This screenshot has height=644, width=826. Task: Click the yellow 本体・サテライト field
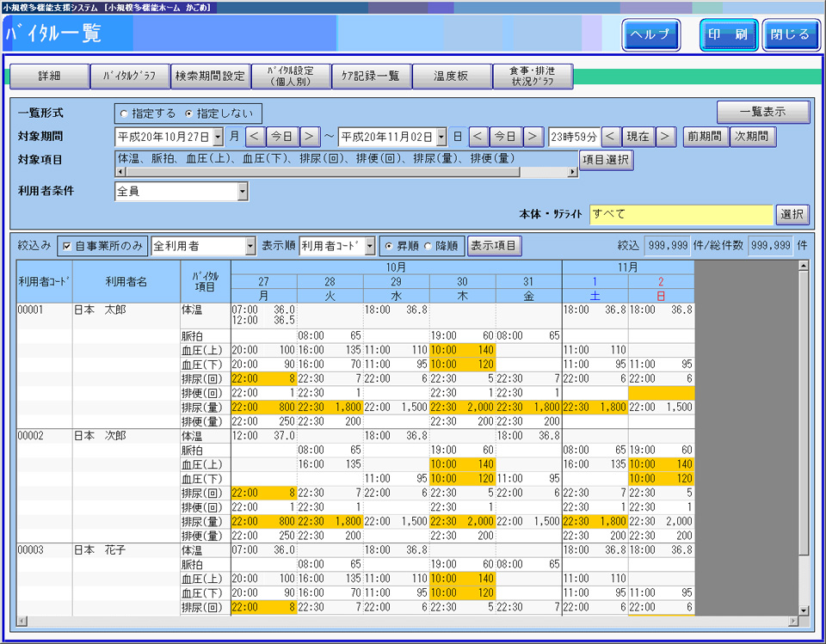681,214
